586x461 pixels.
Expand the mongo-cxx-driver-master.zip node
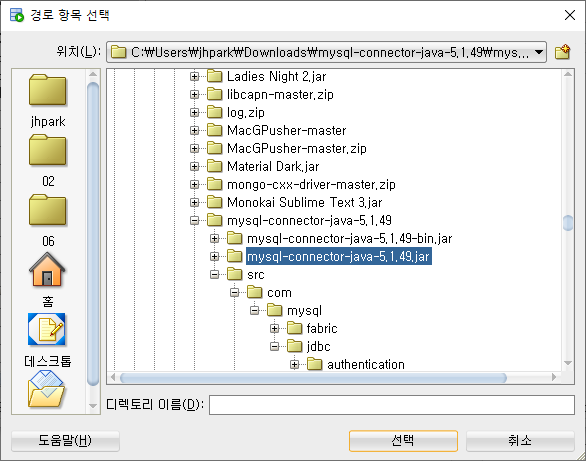point(194,185)
